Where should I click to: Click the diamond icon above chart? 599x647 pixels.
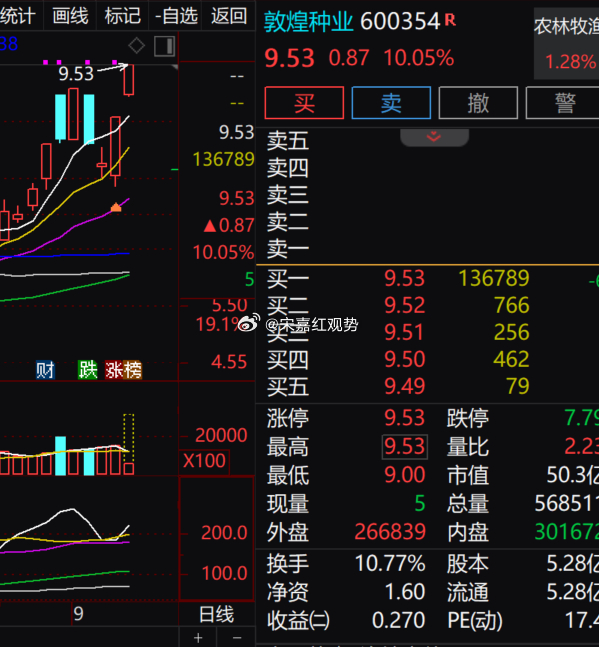(x=137, y=45)
